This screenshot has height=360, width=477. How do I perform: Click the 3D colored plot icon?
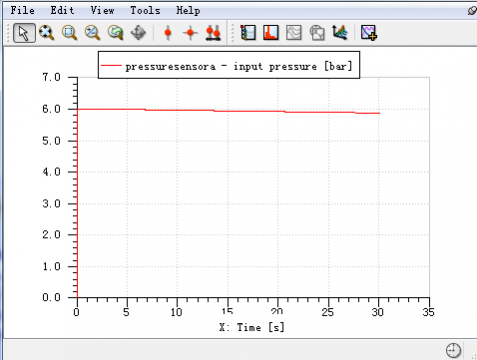[x=340, y=33]
